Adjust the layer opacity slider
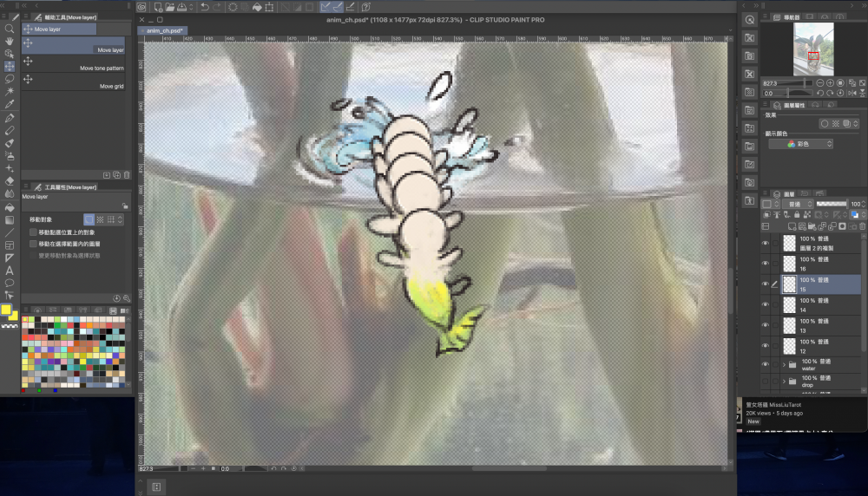868x496 pixels. coord(832,204)
